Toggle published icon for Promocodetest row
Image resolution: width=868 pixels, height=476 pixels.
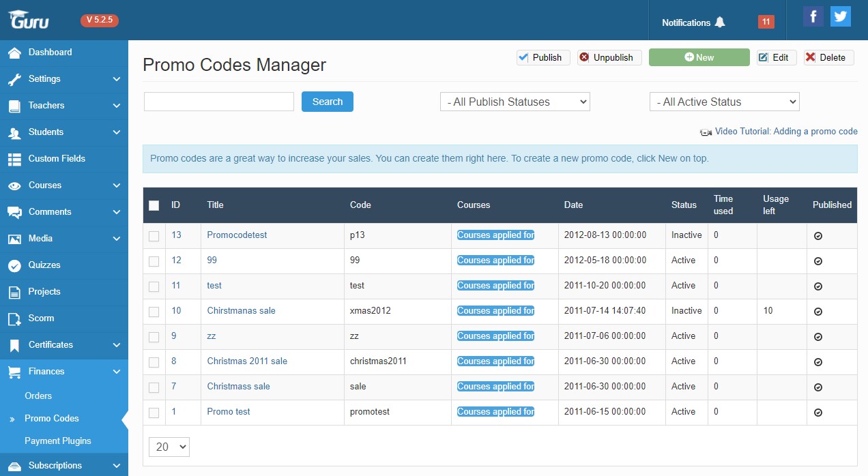click(x=818, y=236)
